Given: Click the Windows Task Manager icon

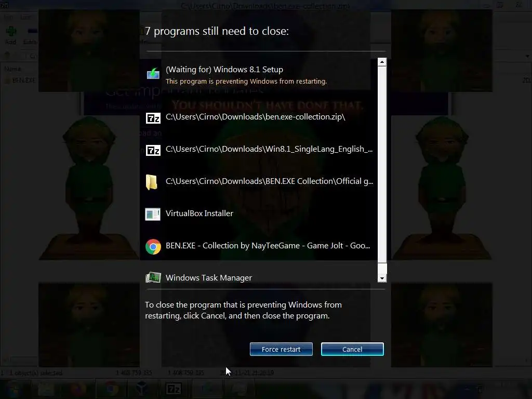Looking at the screenshot, I should pyautogui.click(x=153, y=277).
